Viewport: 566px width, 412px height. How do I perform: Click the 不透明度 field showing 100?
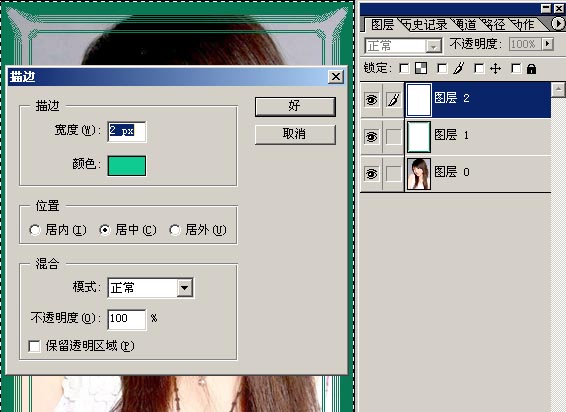(127, 319)
